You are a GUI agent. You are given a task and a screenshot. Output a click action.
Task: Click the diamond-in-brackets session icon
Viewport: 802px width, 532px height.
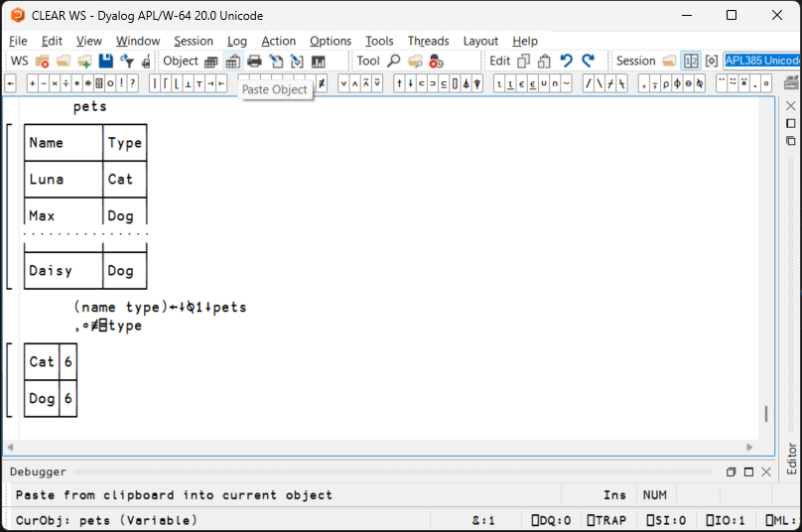(x=712, y=62)
